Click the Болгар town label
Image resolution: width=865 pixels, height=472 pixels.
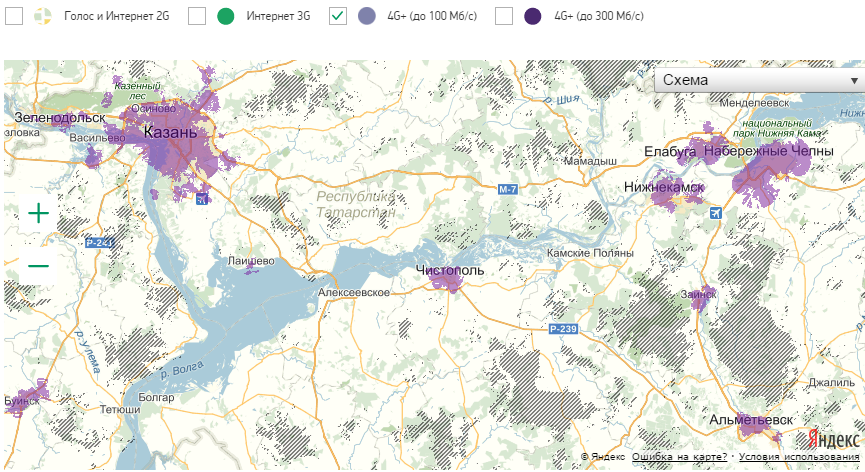point(156,397)
